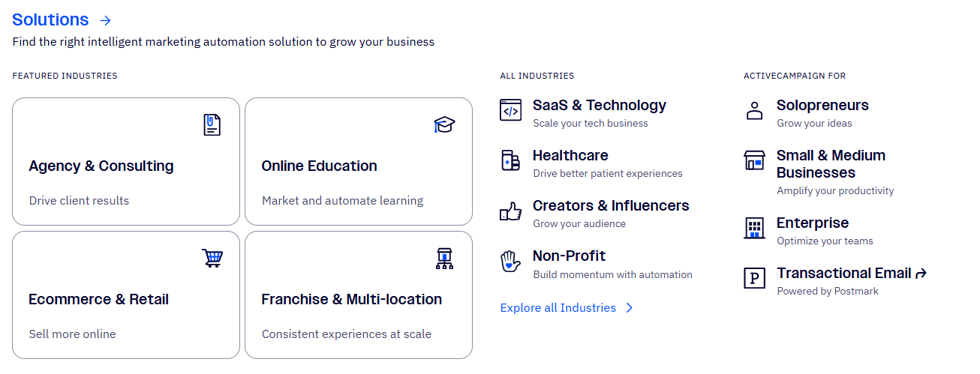The image size is (980, 374).
Task: Click chevron beside Explore all Industries
Action: [629, 308]
